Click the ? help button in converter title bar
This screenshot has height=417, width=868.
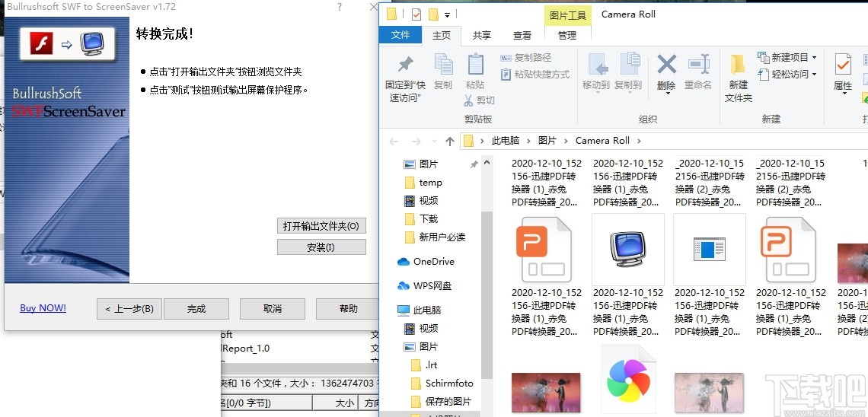click(x=340, y=7)
